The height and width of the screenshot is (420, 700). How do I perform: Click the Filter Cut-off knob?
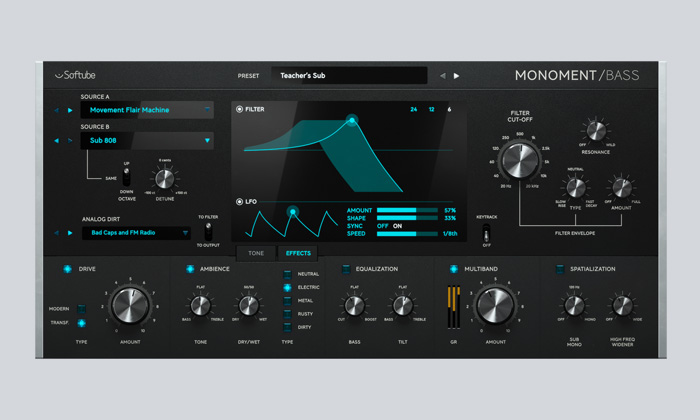[520, 159]
